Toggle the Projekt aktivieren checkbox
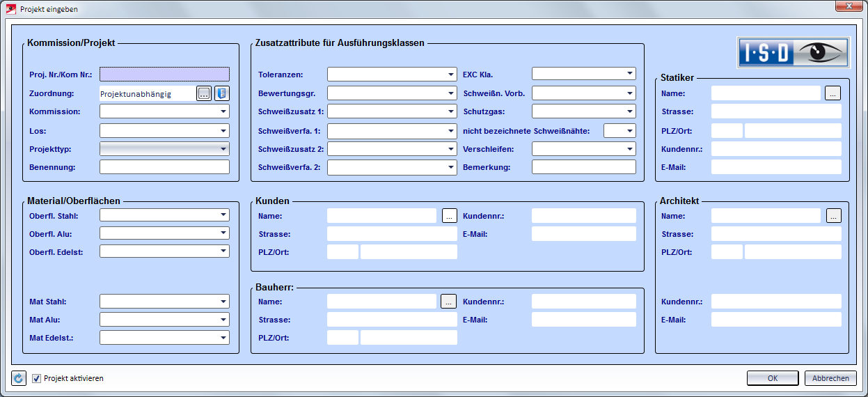This screenshot has height=397, width=868. point(37,378)
